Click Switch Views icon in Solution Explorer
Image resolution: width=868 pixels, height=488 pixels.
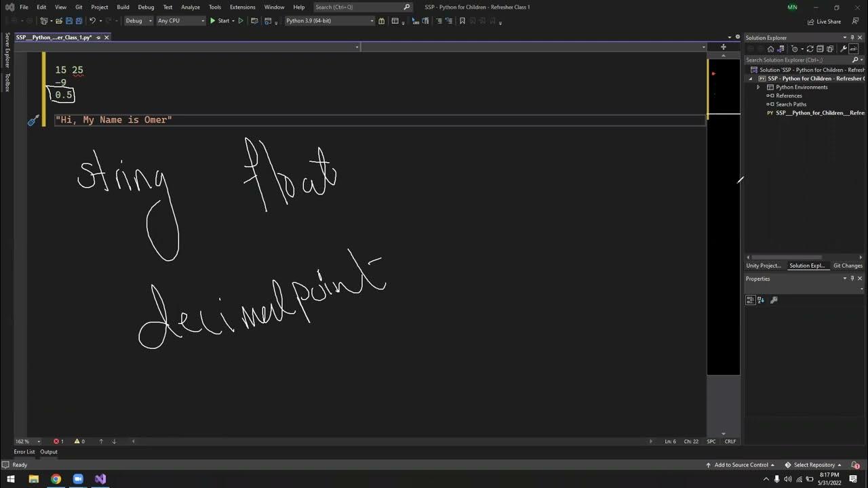pyautogui.click(x=780, y=49)
